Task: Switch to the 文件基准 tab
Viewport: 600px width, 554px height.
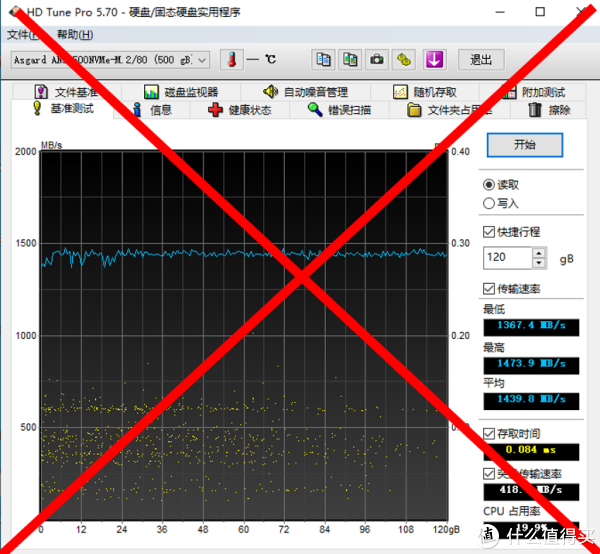Action: pyautogui.click(x=67, y=92)
